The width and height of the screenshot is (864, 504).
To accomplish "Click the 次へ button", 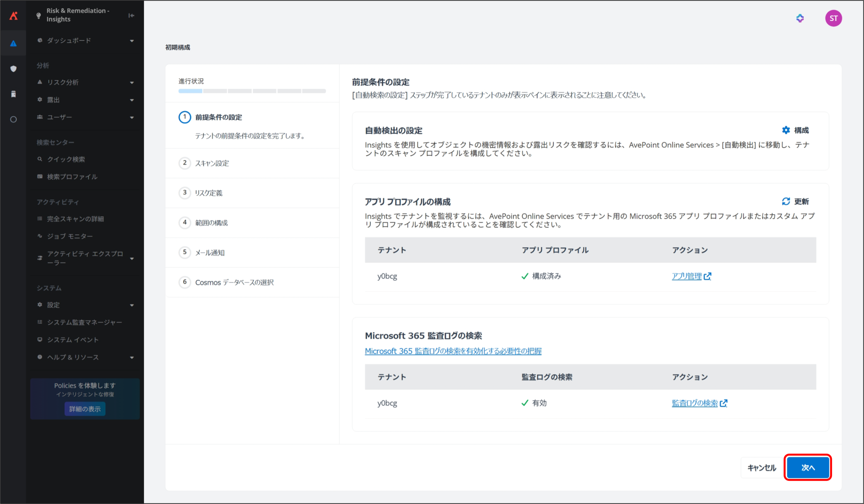I will tap(808, 467).
